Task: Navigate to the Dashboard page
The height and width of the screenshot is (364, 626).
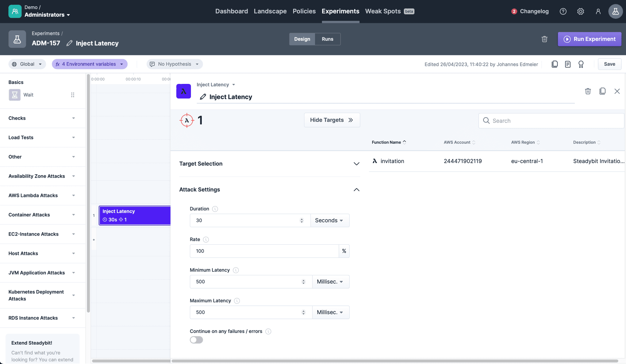Action: pyautogui.click(x=231, y=11)
